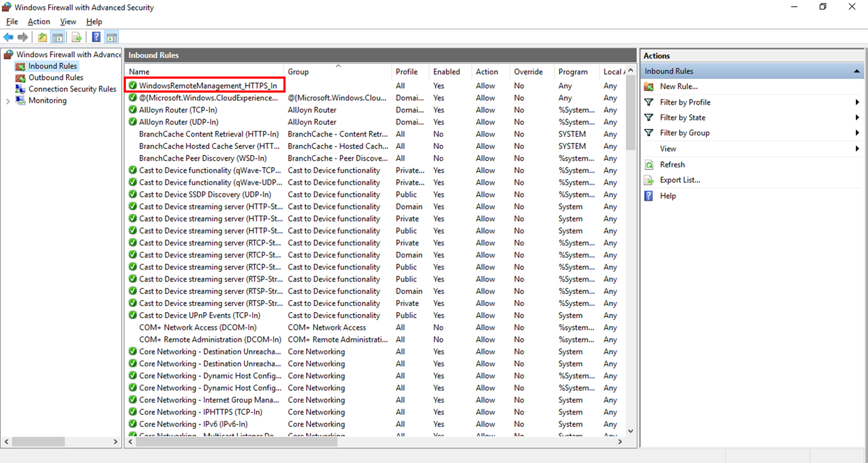Viewport: 868px width, 463px height.
Task: Click the blue Help toolbar icon
Action: 96,37
